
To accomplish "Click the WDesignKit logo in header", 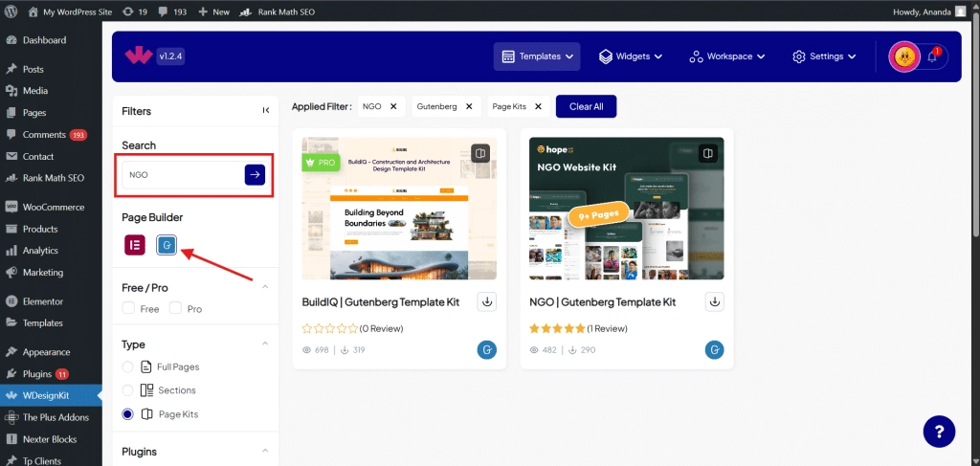I will (x=138, y=56).
